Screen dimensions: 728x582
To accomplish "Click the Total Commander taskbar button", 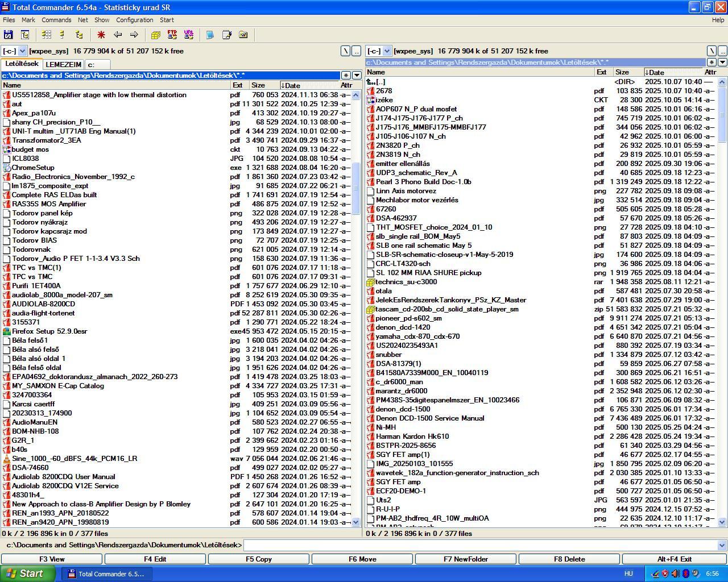I will click(106, 574).
